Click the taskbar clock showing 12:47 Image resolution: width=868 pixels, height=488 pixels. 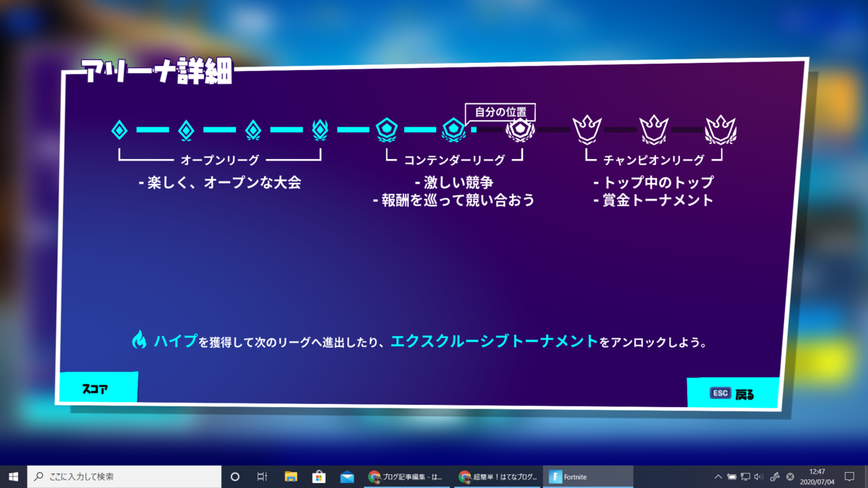tap(816, 476)
